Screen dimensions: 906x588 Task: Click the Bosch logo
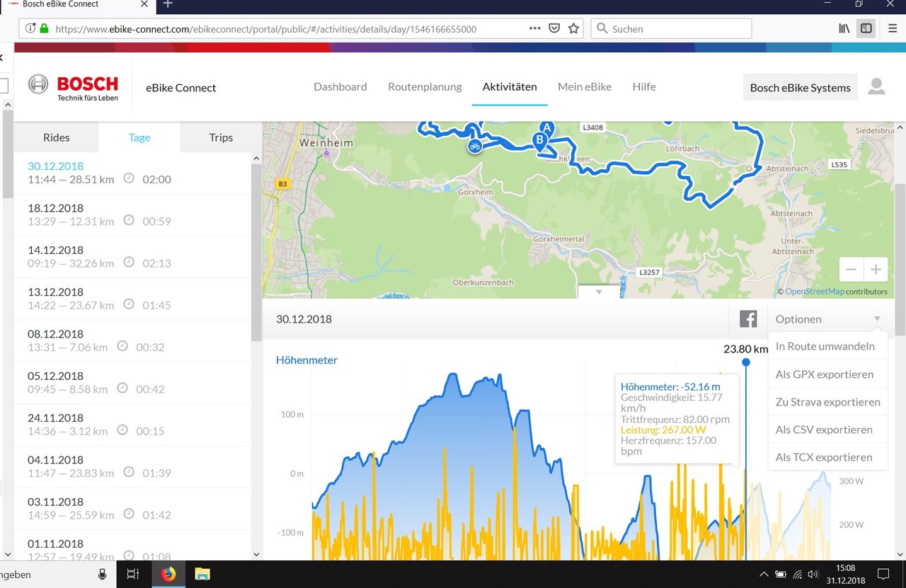click(x=73, y=88)
